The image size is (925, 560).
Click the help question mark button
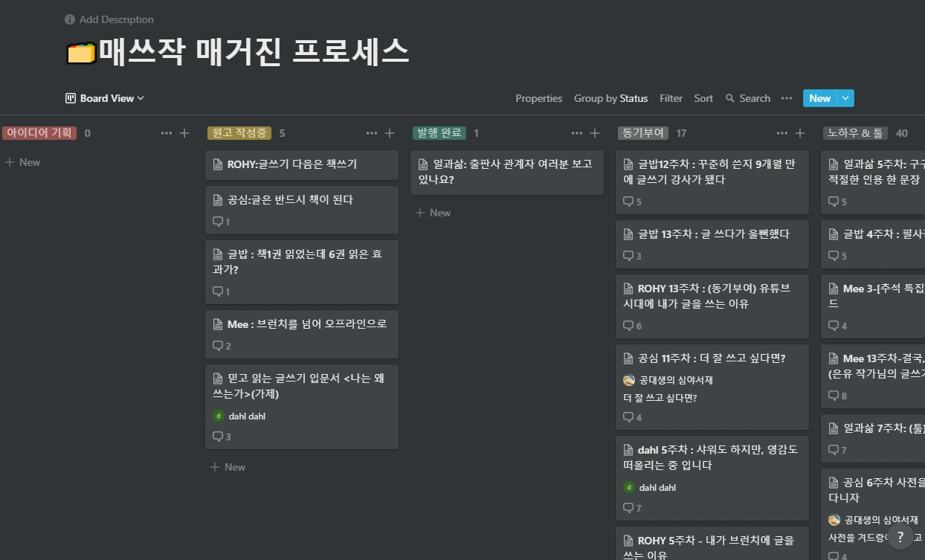pyautogui.click(x=900, y=536)
